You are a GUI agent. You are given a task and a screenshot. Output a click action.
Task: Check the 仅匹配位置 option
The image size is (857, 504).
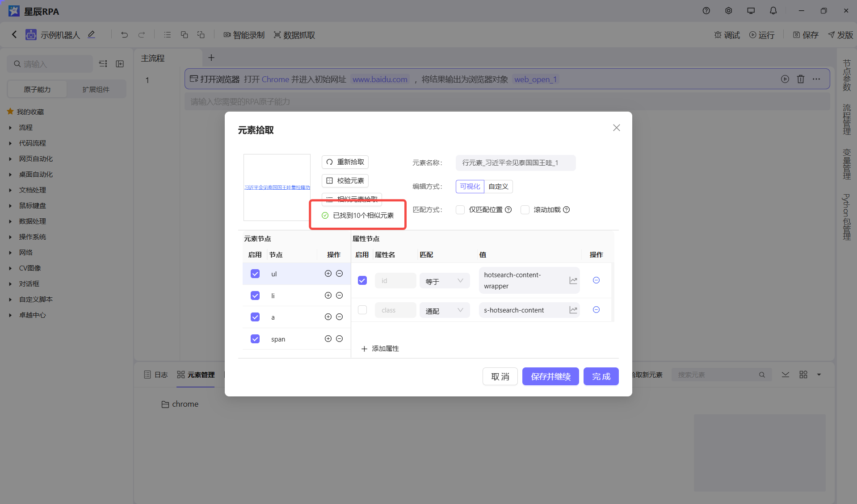coord(460,210)
